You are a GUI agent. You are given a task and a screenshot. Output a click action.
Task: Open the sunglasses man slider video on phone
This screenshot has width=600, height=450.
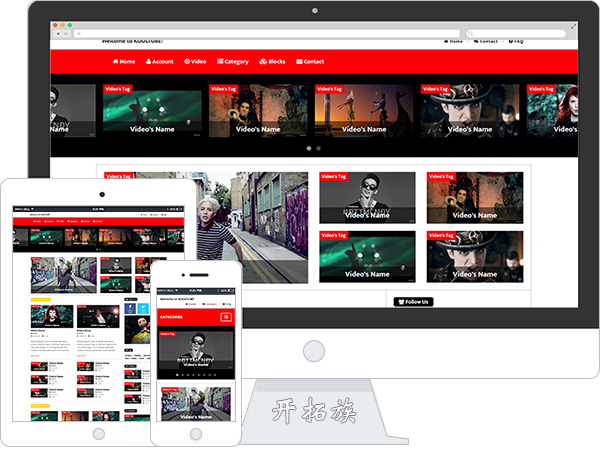pyautogui.click(x=196, y=351)
